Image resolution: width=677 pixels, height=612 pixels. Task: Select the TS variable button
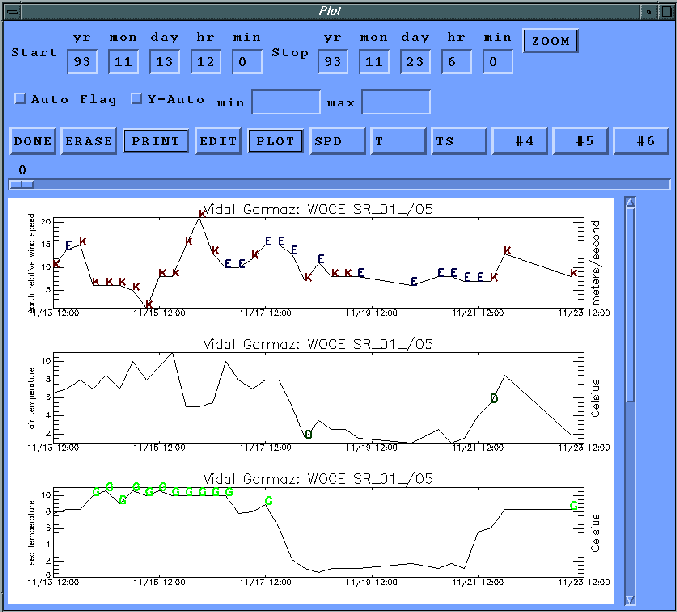[x=458, y=141]
